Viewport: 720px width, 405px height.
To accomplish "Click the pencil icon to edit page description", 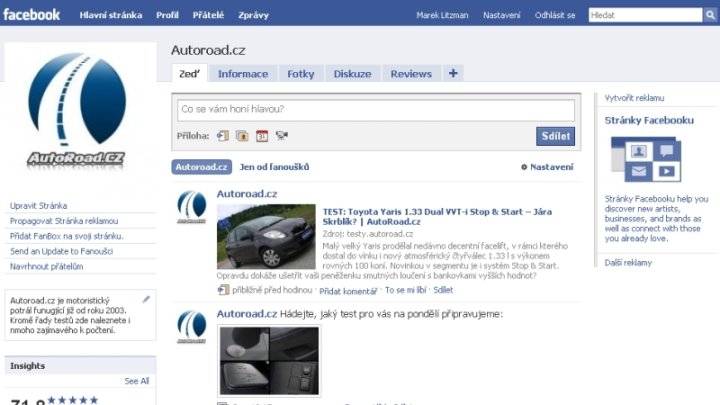I will (146, 299).
